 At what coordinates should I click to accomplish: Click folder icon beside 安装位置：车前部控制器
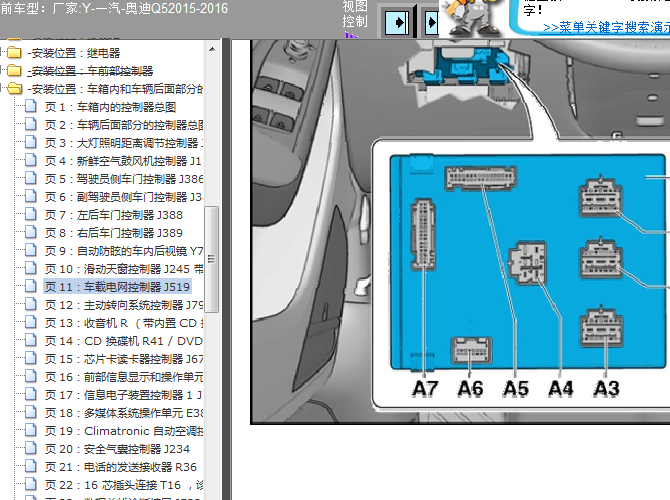click(15, 71)
